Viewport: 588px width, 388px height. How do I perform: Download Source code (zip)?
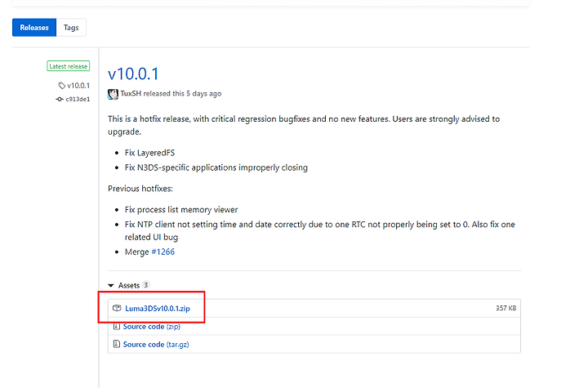[x=152, y=327]
